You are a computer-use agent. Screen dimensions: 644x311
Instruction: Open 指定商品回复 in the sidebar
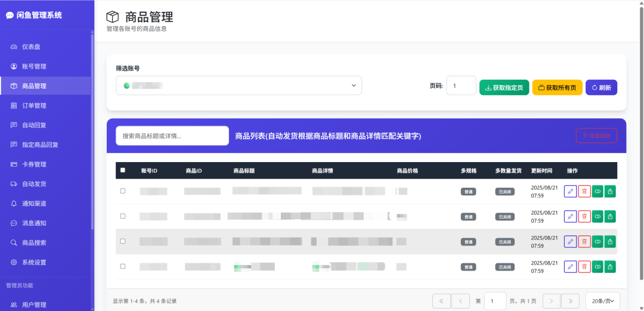[x=45, y=145]
